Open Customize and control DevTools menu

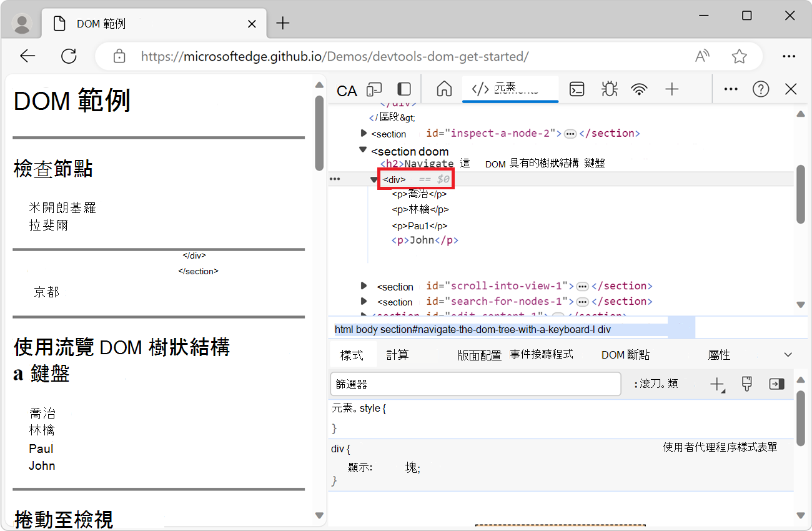(731, 89)
